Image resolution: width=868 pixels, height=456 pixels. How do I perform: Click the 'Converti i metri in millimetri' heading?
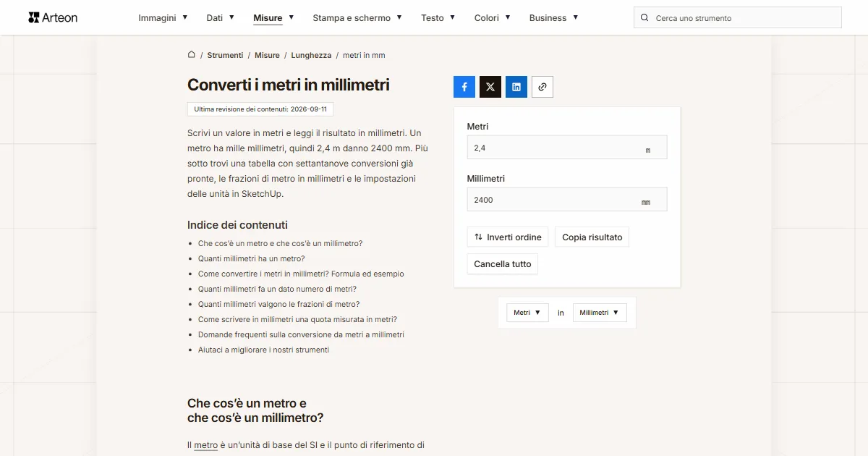(x=289, y=85)
